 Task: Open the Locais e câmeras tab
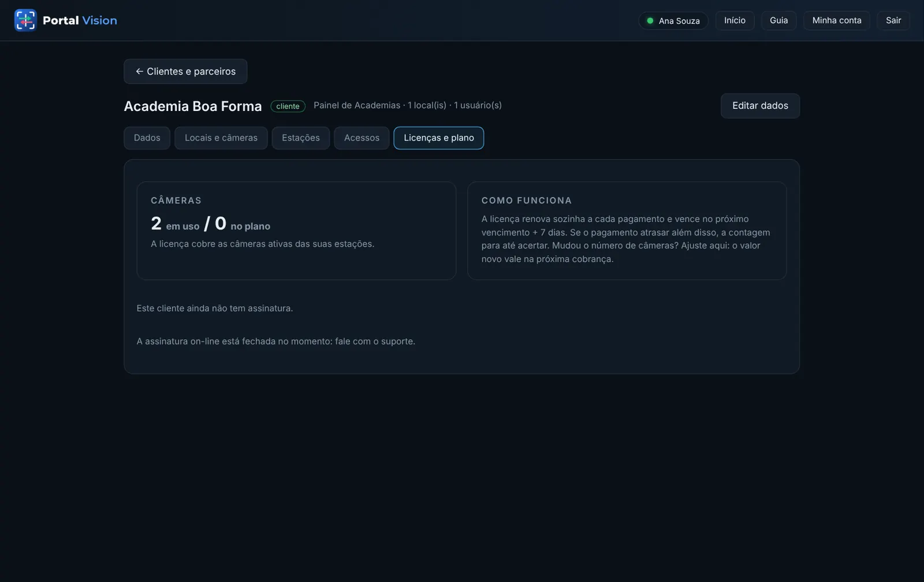click(x=221, y=138)
